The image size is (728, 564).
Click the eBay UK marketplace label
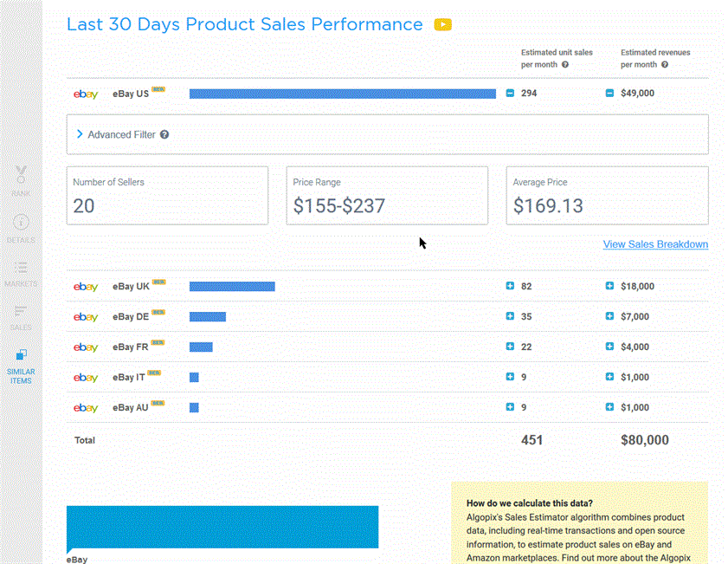[131, 287]
